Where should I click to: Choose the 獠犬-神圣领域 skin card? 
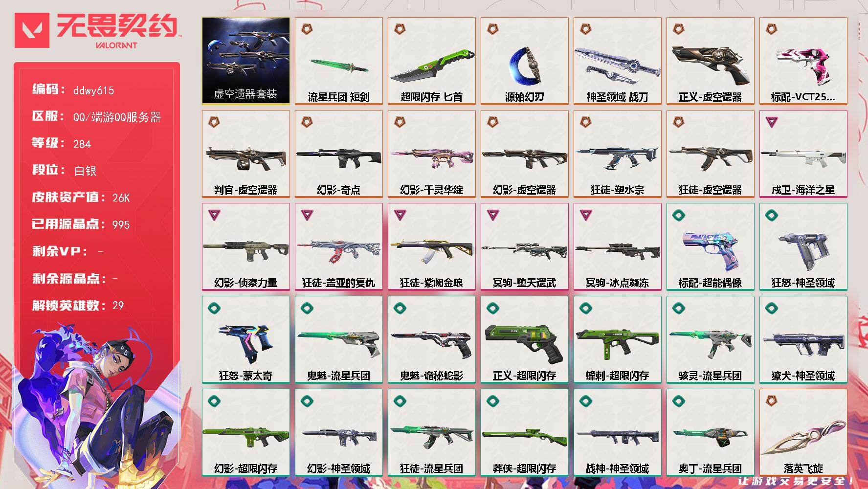pos(803,340)
